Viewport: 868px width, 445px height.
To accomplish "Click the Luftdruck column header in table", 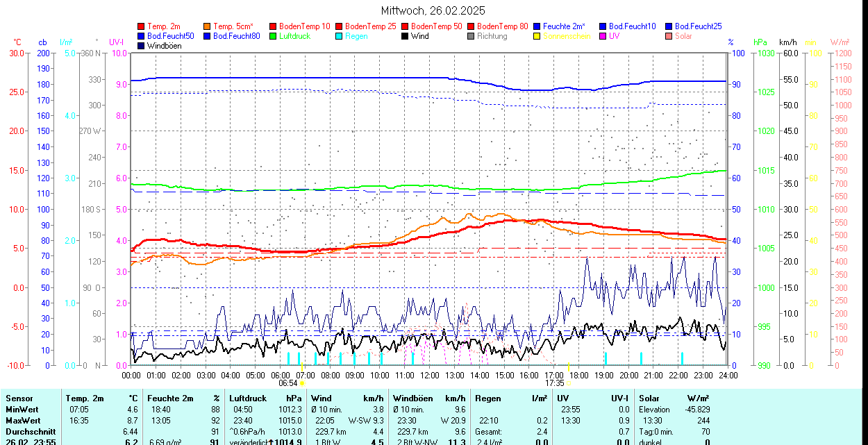I will [x=248, y=398].
